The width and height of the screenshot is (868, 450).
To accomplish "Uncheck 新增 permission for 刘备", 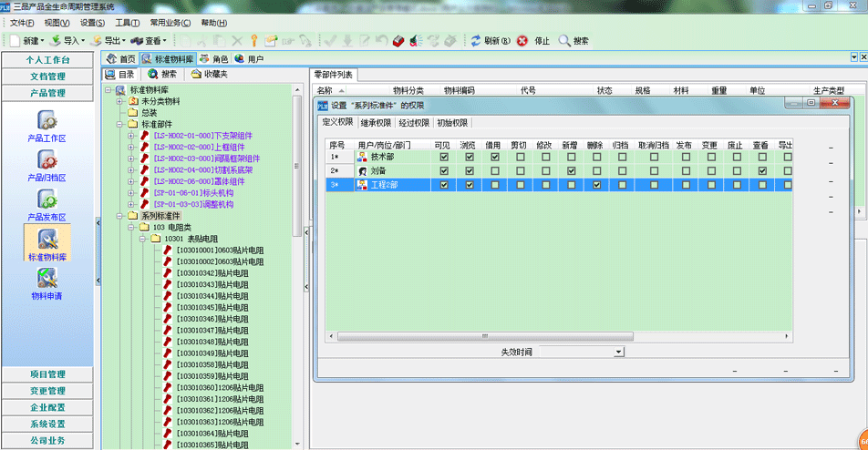I will [570, 170].
